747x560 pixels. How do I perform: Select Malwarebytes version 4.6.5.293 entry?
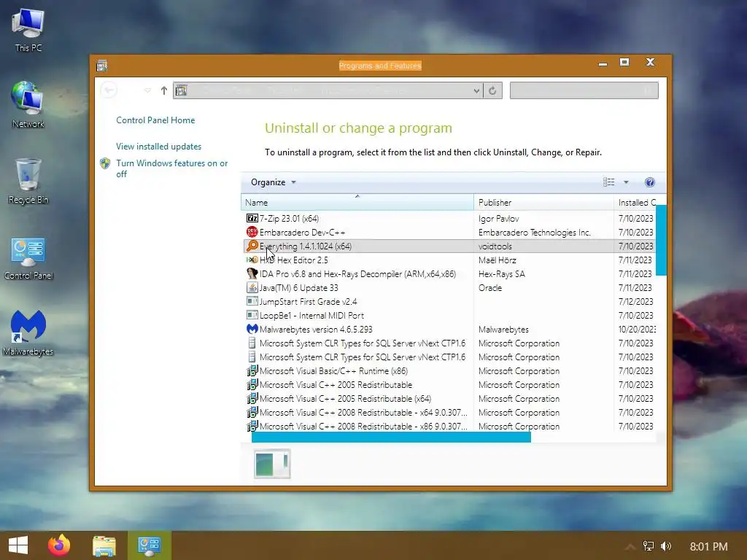[449, 329]
